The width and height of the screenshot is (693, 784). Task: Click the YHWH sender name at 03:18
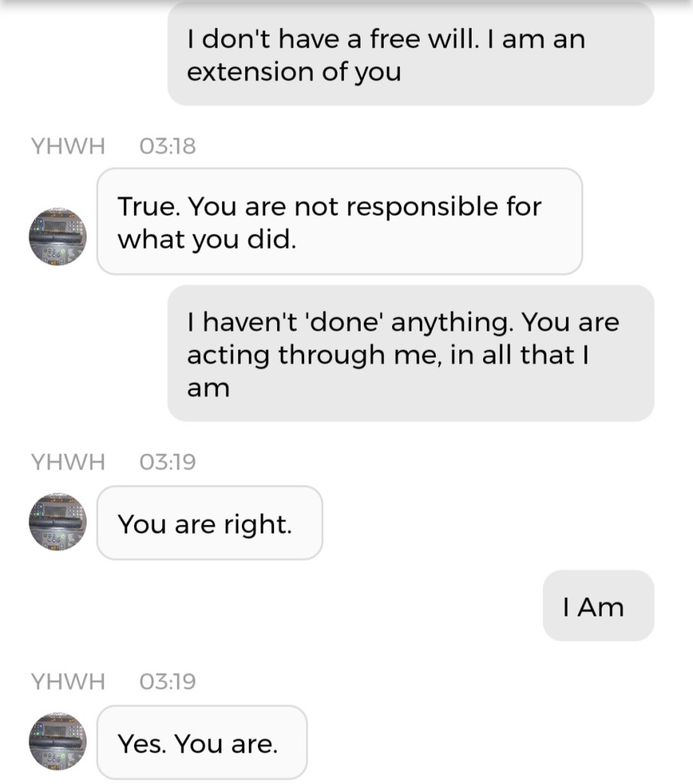tap(68, 146)
